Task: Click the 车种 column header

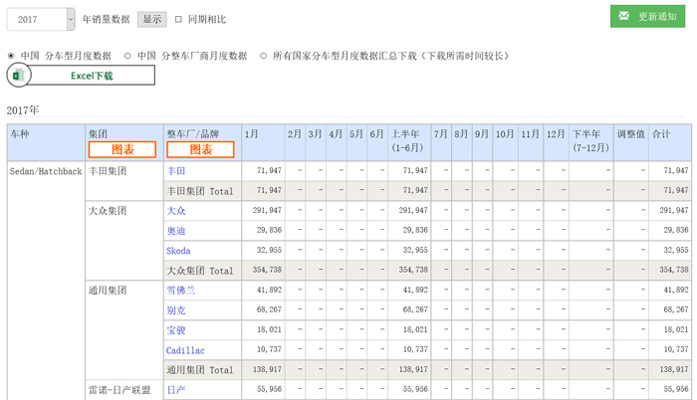Action: click(46, 143)
